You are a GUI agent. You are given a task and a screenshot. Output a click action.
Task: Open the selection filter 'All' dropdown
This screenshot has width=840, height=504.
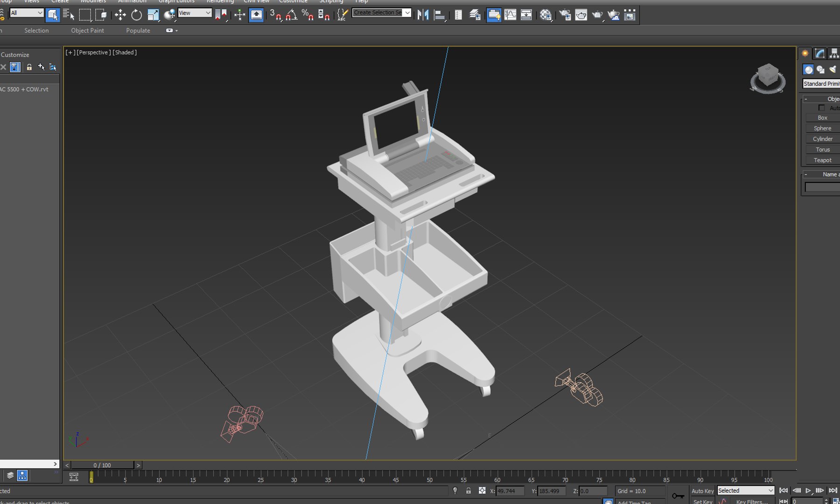pos(27,13)
